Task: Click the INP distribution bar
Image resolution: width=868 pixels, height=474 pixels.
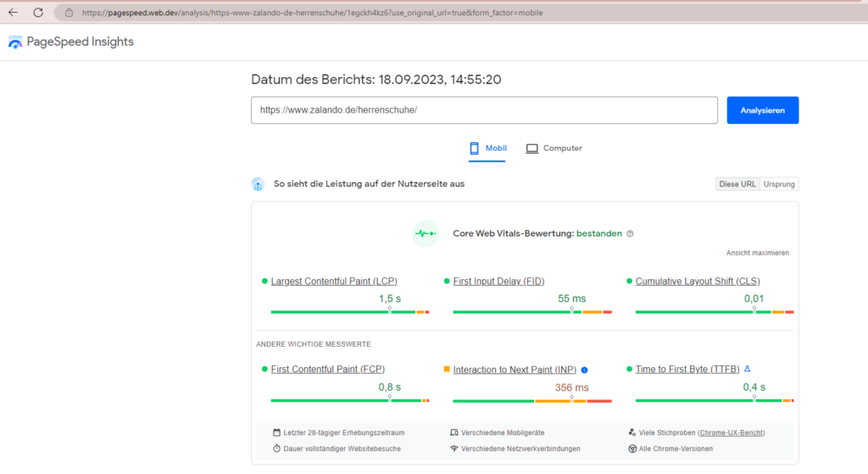Action: [532, 401]
